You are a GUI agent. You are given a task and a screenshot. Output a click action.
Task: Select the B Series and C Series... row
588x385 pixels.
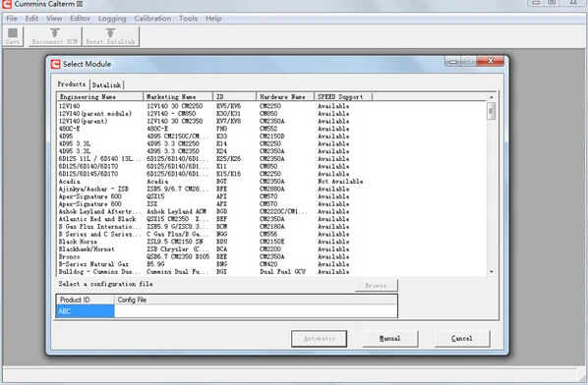click(272, 234)
